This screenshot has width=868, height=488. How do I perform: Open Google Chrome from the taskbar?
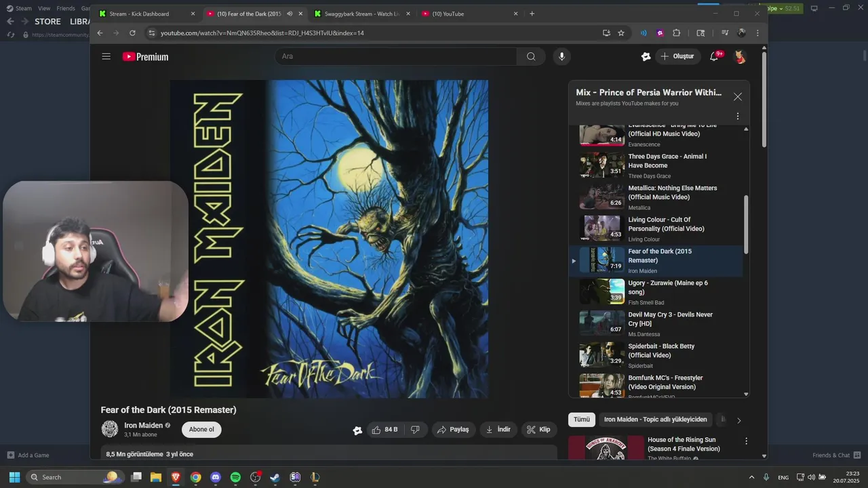(x=195, y=477)
